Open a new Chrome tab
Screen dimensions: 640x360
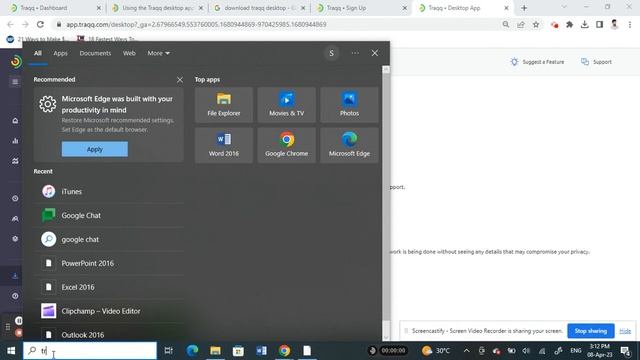coord(524,8)
